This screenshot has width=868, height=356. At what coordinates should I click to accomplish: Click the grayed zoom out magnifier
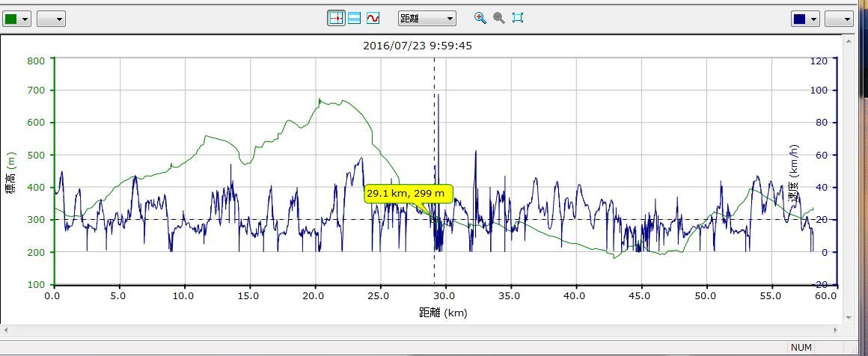coord(499,18)
